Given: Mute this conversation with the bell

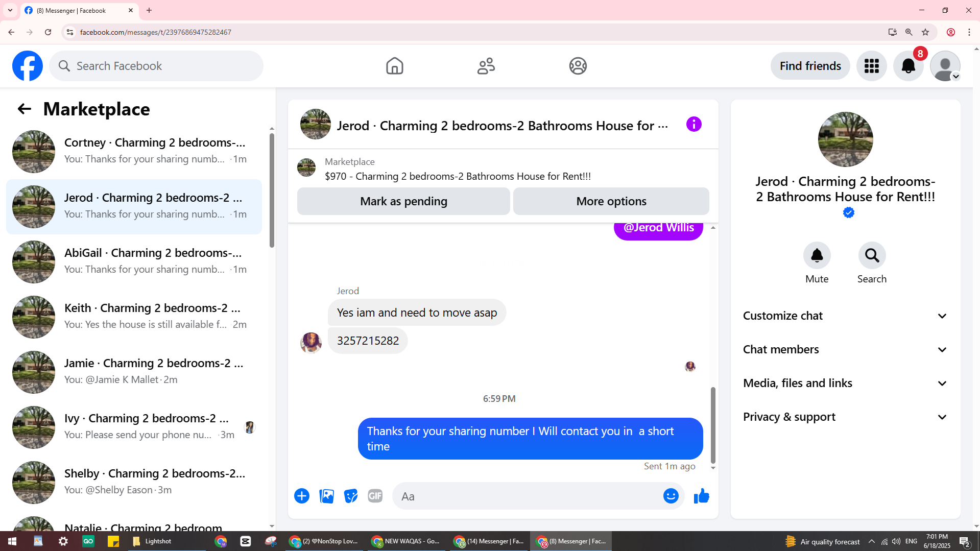Looking at the screenshot, I should click(x=817, y=255).
